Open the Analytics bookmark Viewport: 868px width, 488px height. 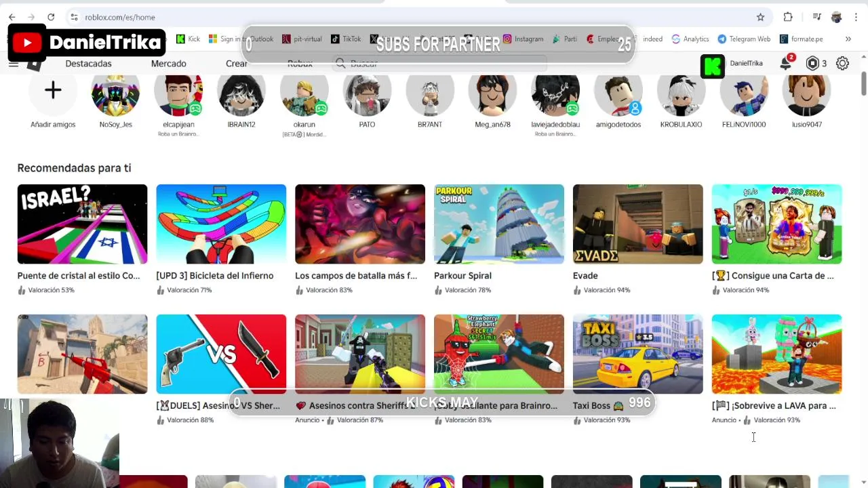click(690, 39)
